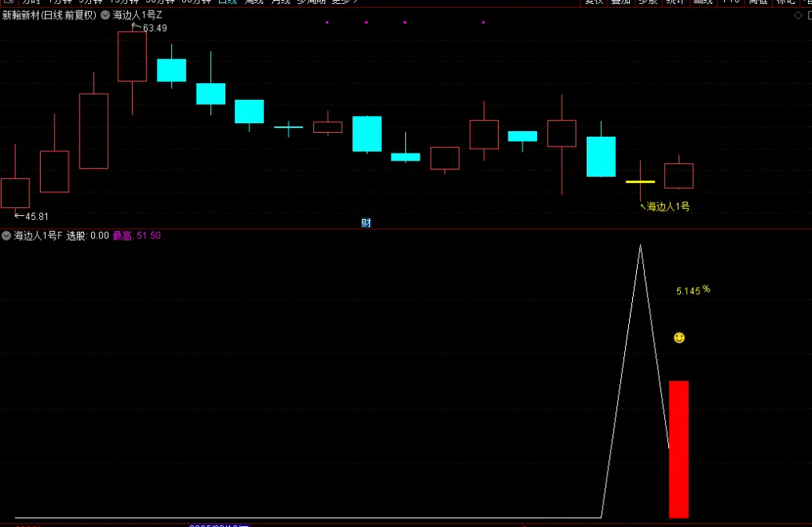Open the 海边人1号Z indicator name
Image resolution: width=812 pixels, height=527 pixels.
pyautogui.click(x=137, y=15)
